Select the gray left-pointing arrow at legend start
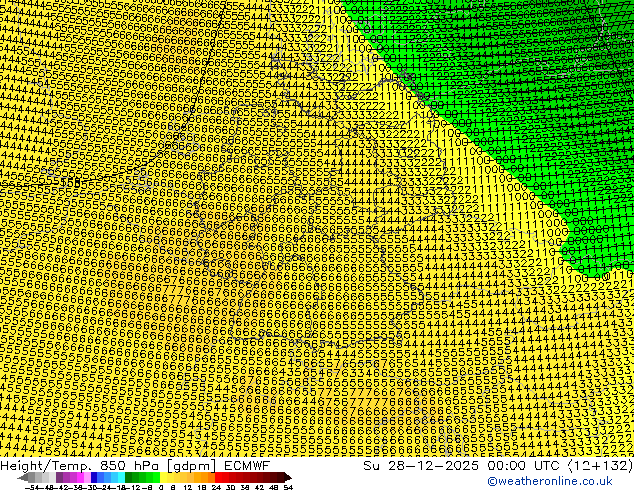634x490 pixels. pos(23,477)
